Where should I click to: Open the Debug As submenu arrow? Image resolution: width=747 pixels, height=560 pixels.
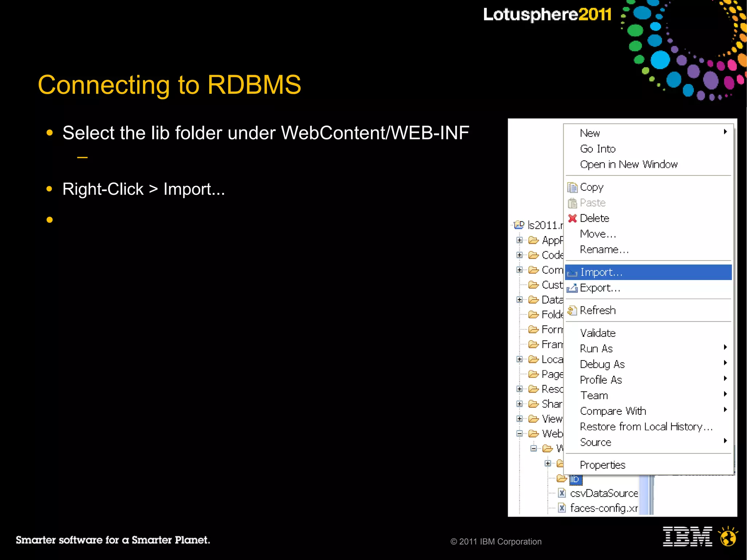725,363
